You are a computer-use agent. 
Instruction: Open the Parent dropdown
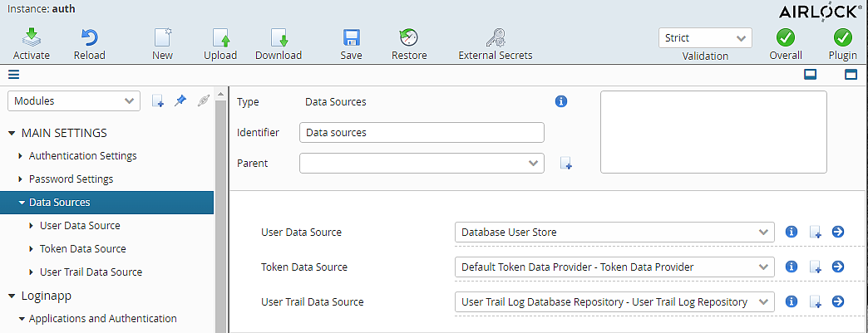tap(422, 164)
